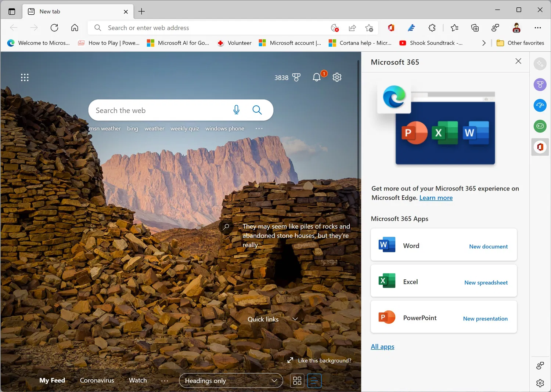Viewport: 551px width, 392px height.
Task: Close the Microsoft 365 pane
Action: tap(518, 61)
